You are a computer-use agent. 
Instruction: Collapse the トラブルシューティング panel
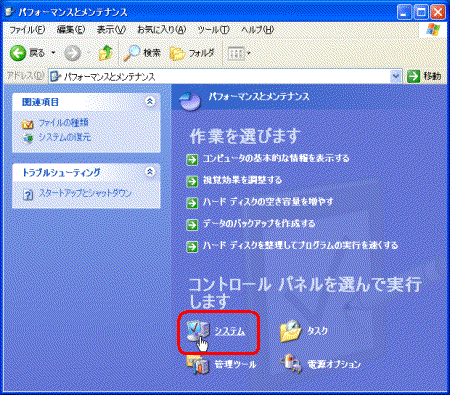[x=150, y=172]
